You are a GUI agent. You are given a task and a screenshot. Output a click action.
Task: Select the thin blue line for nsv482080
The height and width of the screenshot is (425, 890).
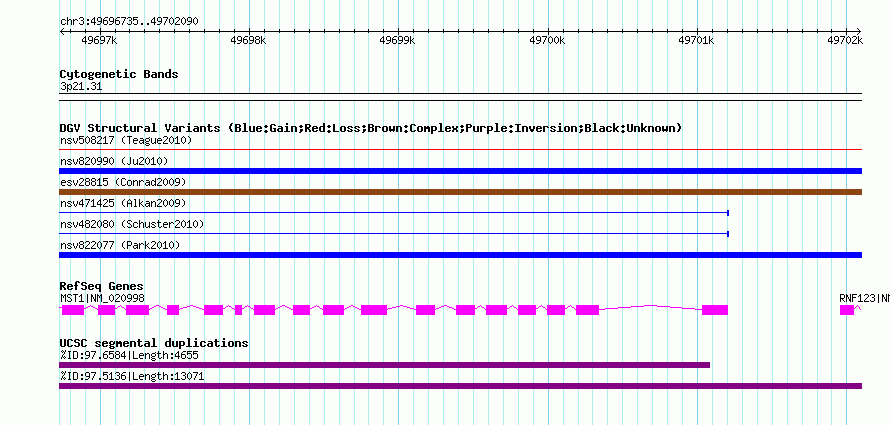pyautogui.click(x=394, y=234)
